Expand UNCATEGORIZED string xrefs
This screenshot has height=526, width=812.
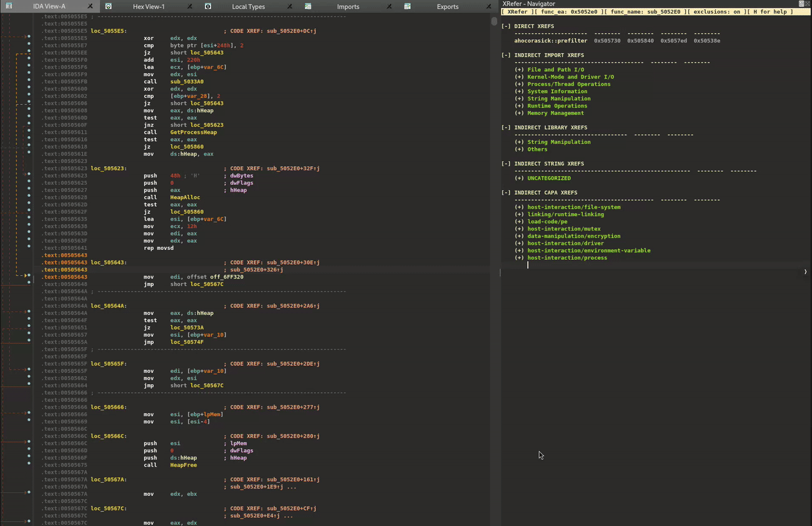coord(519,178)
